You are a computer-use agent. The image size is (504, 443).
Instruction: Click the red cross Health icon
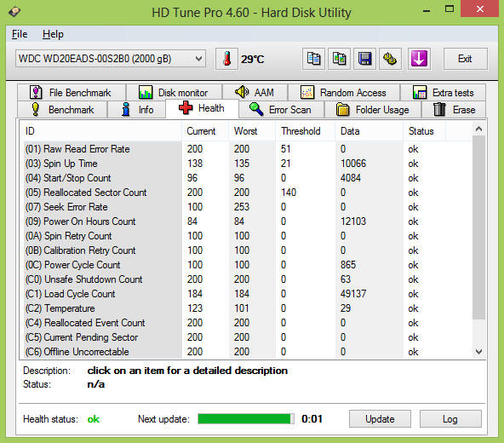(x=186, y=108)
